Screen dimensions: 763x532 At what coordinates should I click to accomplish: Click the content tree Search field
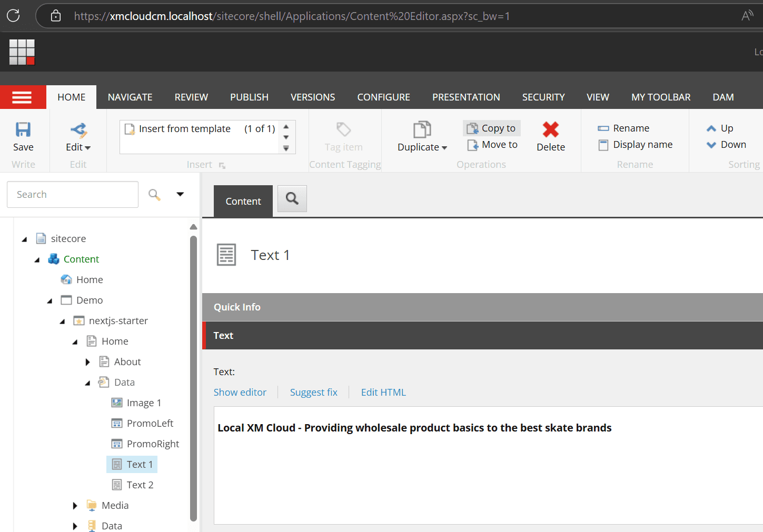tap(73, 195)
